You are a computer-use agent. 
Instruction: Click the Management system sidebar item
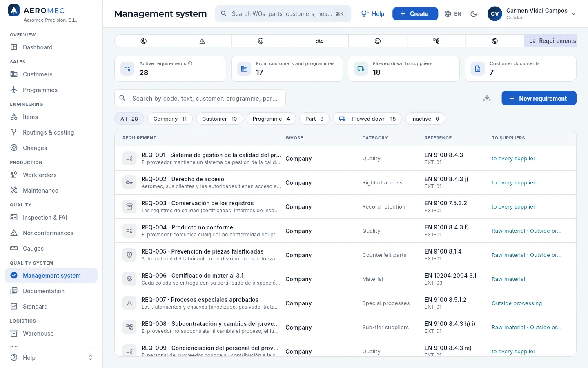[51, 276]
